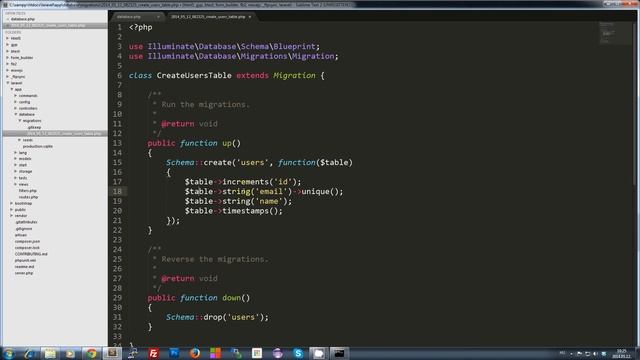Open phpunit.xml in the sidebar
Viewport: 640px width, 360px height.
click(x=25, y=260)
